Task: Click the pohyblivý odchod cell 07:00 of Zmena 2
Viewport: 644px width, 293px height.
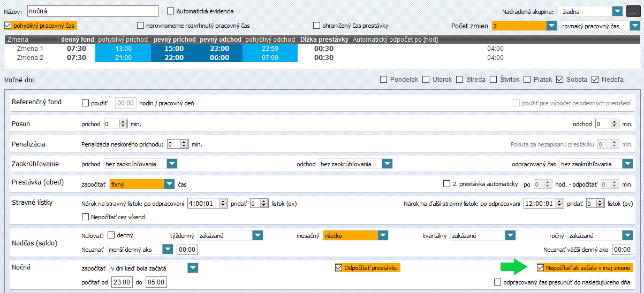Action: [x=270, y=58]
